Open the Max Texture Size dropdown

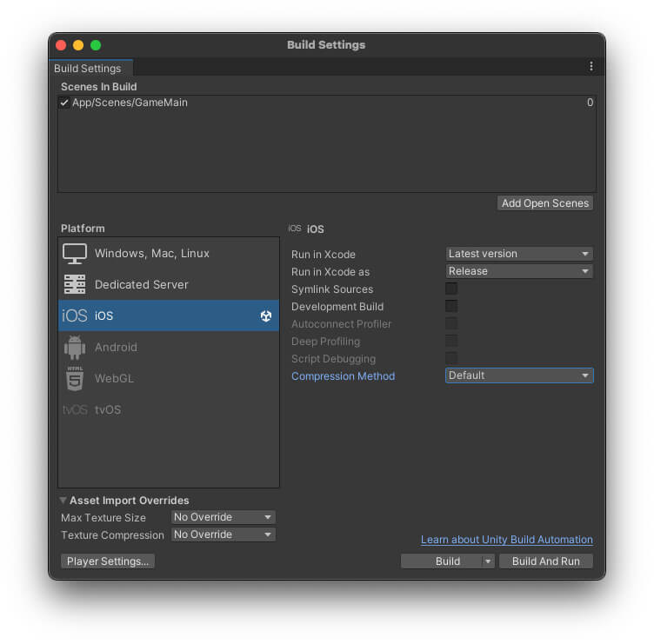pyautogui.click(x=224, y=517)
